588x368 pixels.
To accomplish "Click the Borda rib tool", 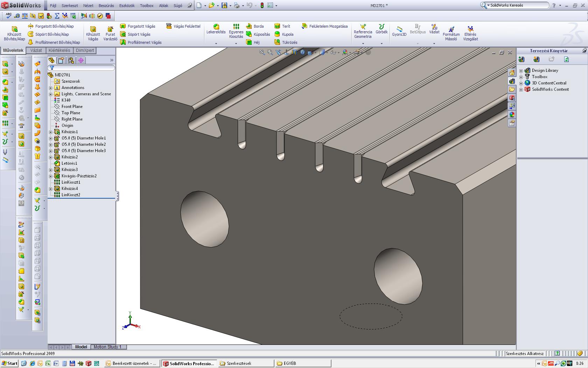I will [255, 26].
